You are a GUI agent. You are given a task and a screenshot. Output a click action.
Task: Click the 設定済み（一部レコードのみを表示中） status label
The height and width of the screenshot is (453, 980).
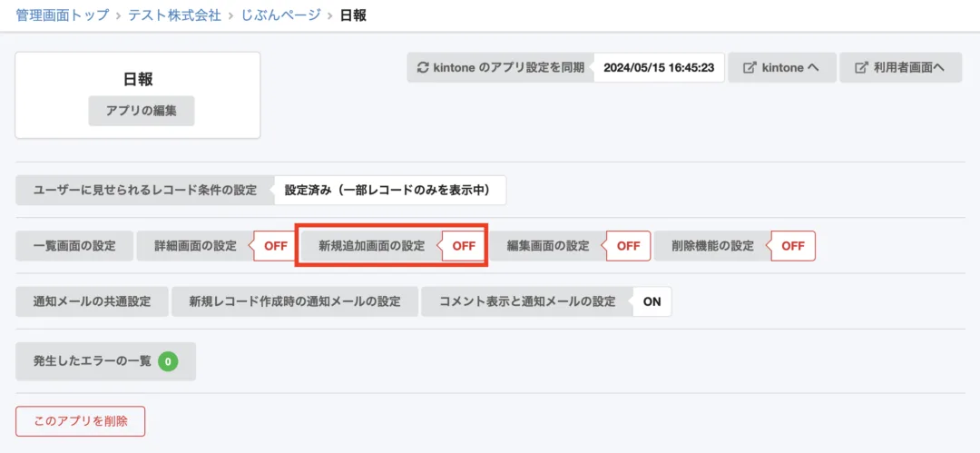click(x=389, y=191)
